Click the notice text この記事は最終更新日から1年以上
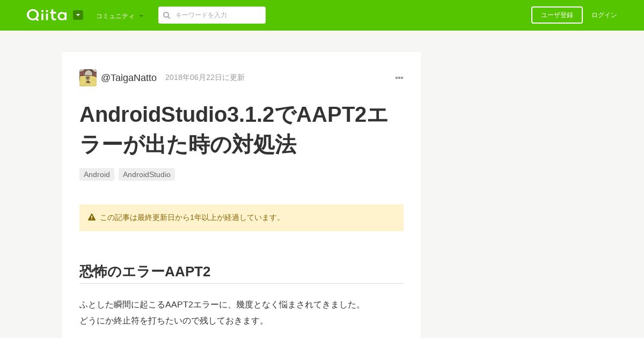Screen dimensions: 644x338 pos(192,217)
